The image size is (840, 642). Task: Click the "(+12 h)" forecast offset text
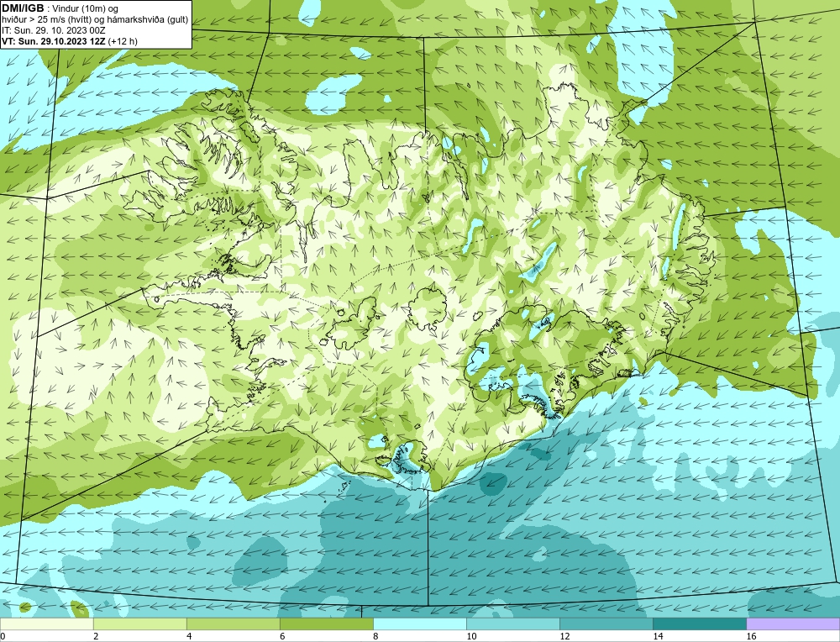click(x=123, y=41)
